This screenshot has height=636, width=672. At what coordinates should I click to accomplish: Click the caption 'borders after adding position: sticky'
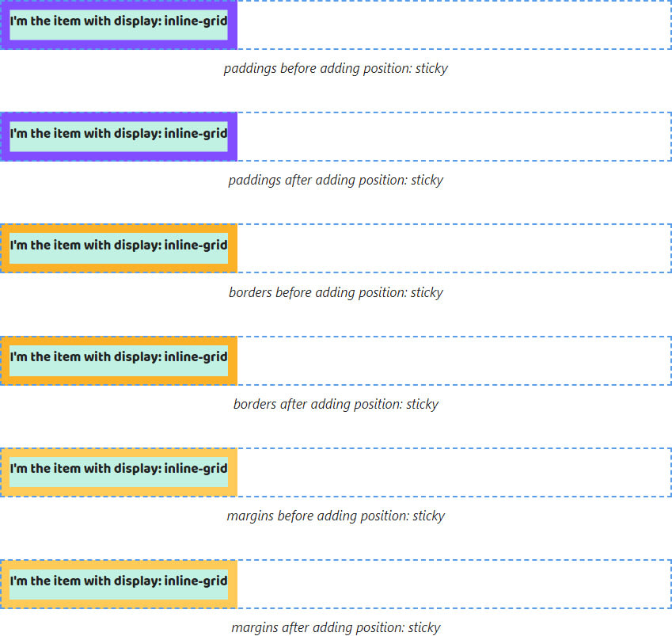(336, 404)
